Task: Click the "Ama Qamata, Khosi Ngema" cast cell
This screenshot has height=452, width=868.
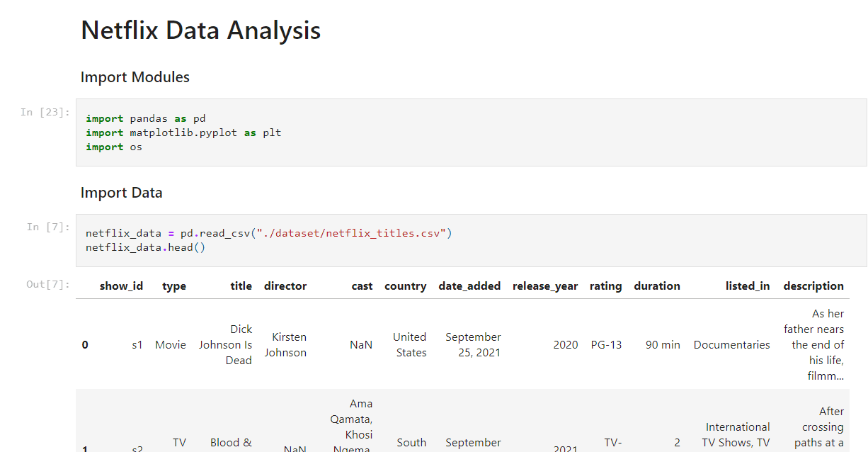Action: [x=351, y=426]
